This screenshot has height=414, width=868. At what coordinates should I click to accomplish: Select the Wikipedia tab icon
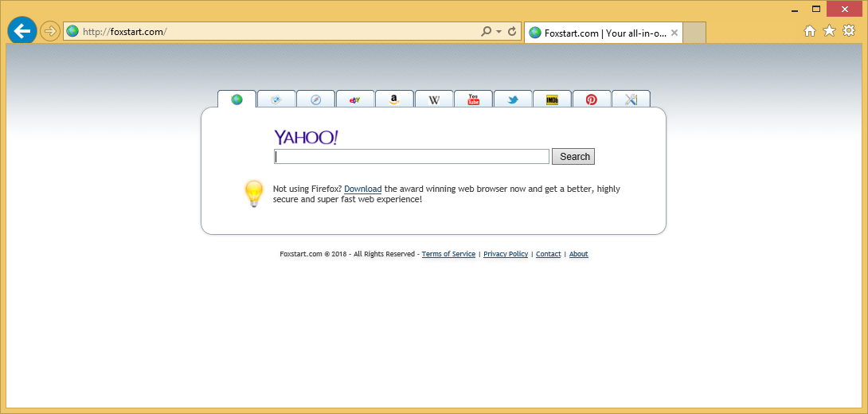434,100
